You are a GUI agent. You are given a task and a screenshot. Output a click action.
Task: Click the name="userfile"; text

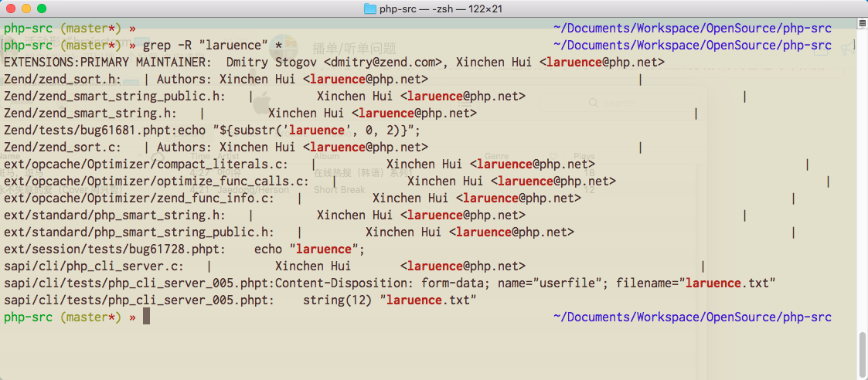click(552, 283)
